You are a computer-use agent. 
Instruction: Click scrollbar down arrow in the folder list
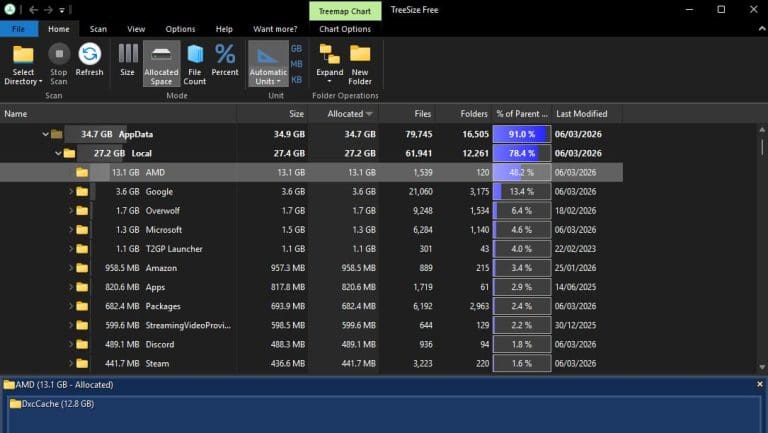tap(762, 367)
